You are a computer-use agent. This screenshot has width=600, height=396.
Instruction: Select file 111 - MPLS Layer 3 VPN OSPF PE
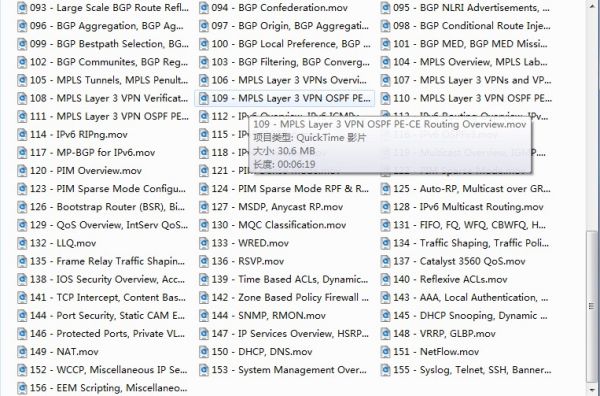tap(103, 116)
